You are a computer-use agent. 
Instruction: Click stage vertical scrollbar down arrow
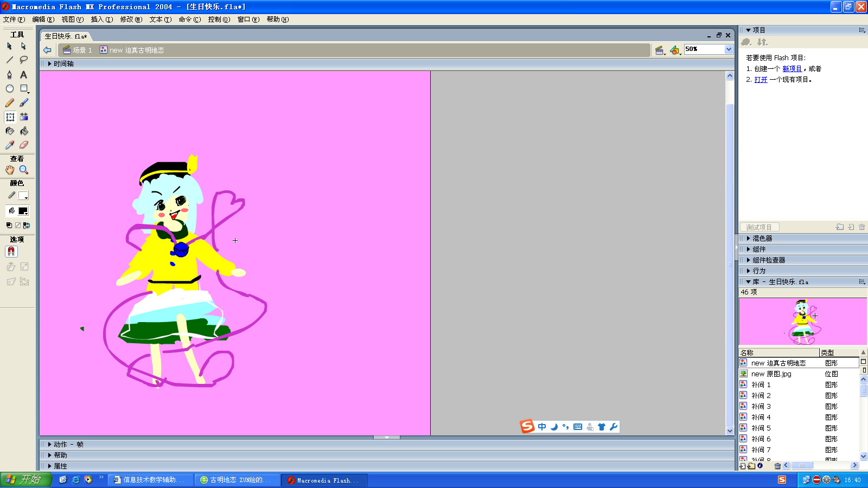(730, 431)
